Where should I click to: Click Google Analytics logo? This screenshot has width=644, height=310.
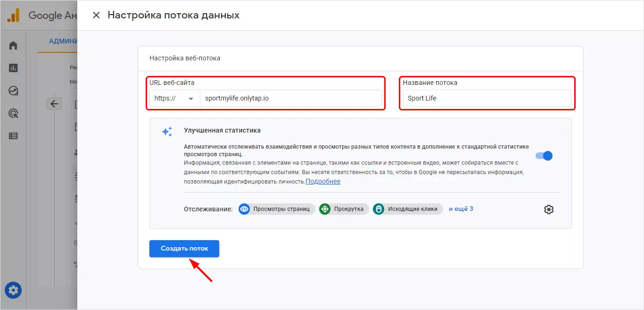[x=13, y=15]
